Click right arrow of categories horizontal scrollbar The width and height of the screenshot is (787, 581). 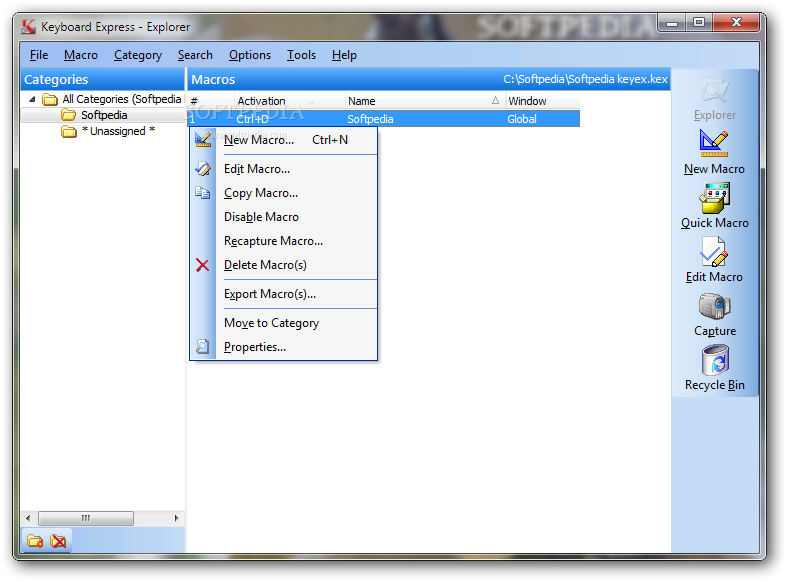click(x=177, y=518)
